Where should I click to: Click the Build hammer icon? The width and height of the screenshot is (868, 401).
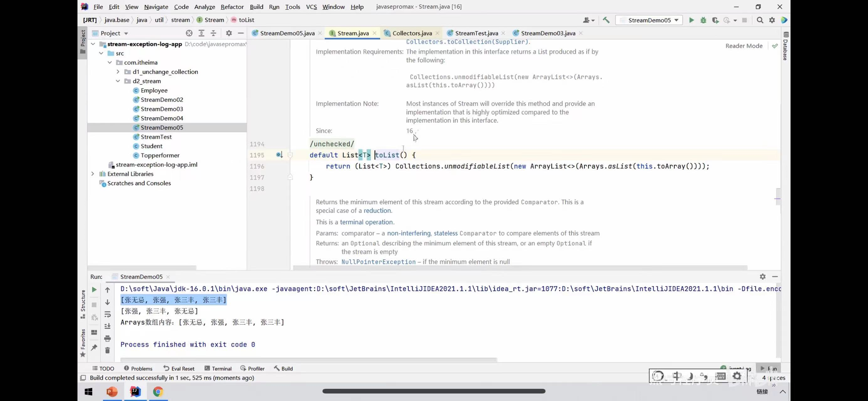606,20
